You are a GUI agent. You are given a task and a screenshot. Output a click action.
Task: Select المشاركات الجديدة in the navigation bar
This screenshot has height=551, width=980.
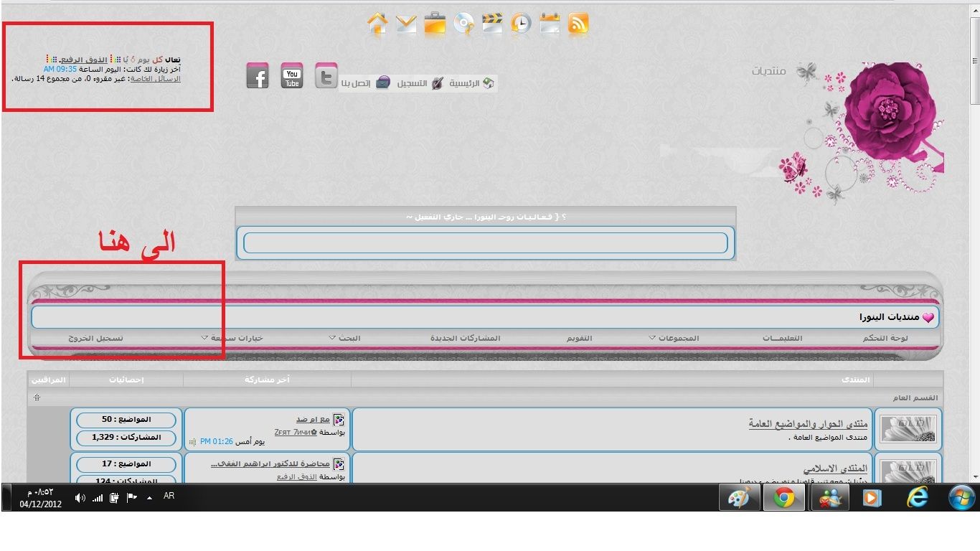point(465,338)
